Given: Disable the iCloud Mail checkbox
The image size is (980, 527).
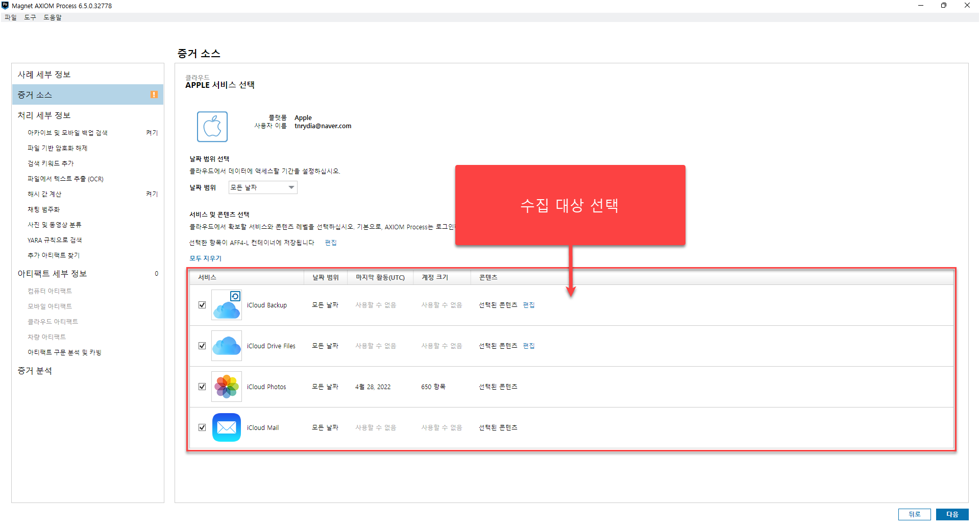Looking at the screenshot, I should (202, 427).
